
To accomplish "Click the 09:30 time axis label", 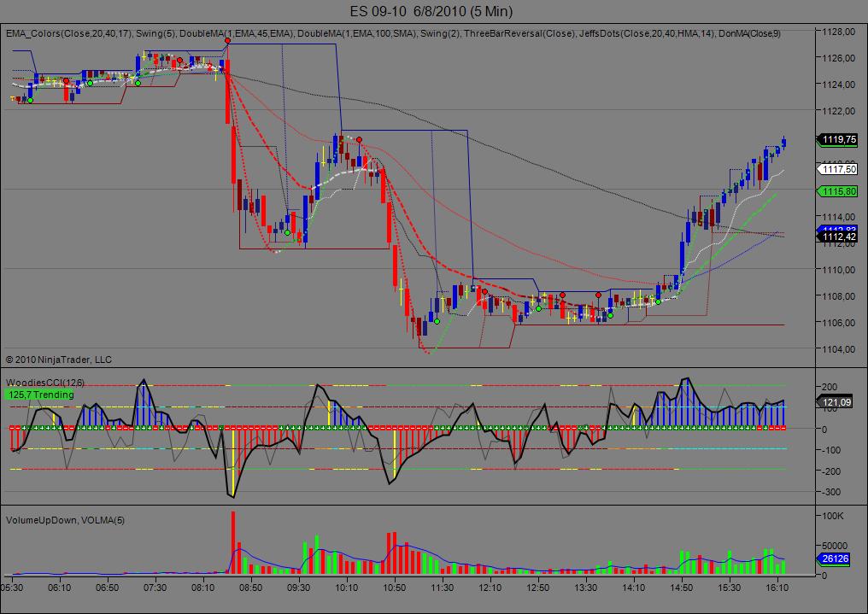I will point(298,588).
